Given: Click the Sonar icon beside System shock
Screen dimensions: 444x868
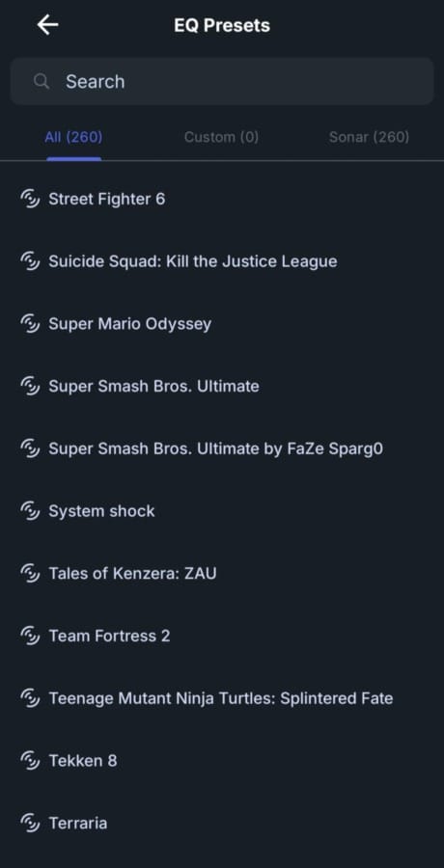Looking at the screenshot, I should coord(30,511).
